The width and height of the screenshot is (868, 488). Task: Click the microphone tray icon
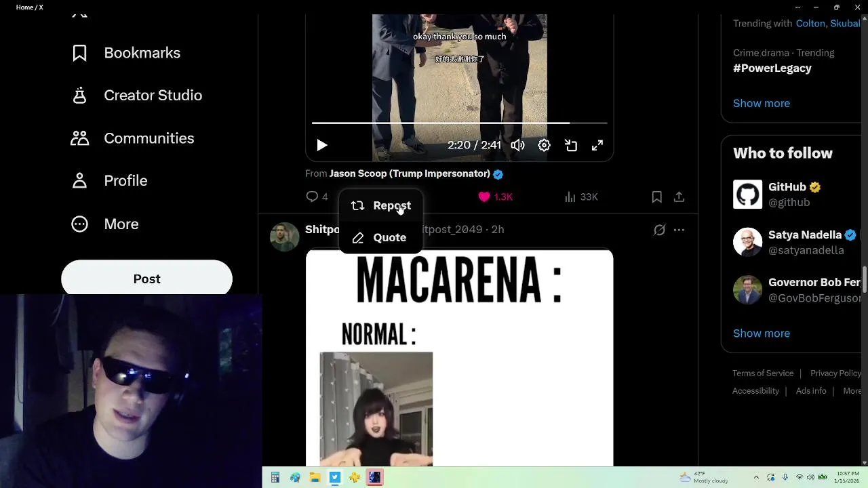pos(785,477)
